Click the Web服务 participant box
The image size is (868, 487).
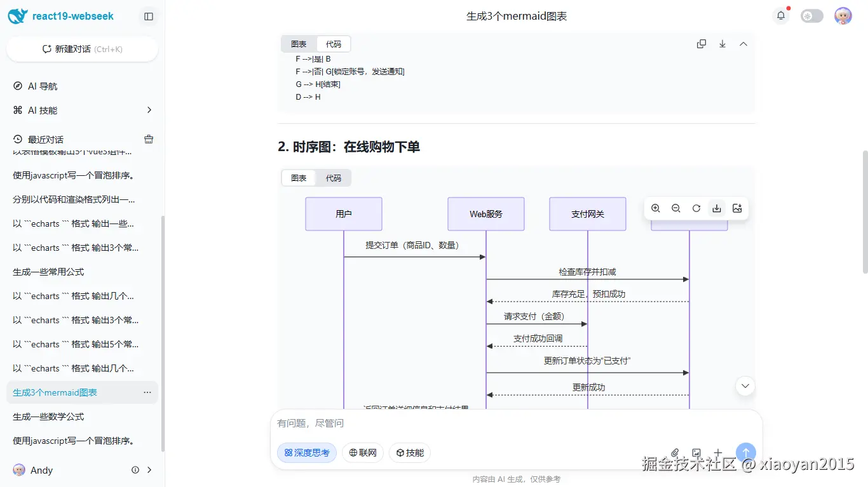pos(486,214)
